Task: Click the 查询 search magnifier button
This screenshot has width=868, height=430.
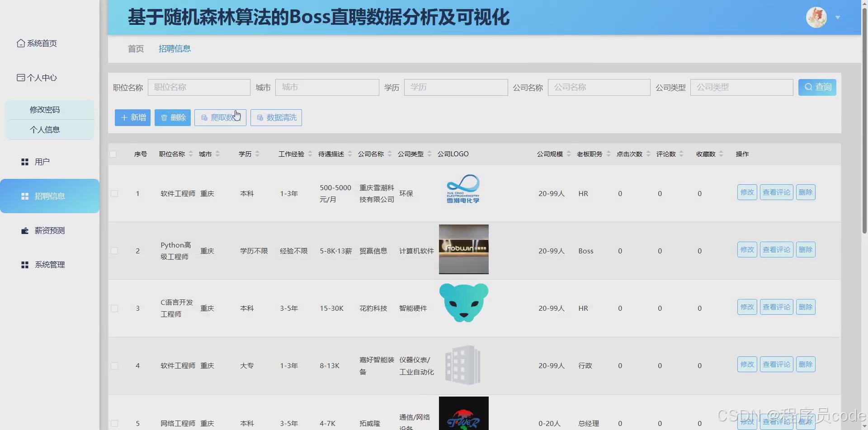Action: pos(817,87)
